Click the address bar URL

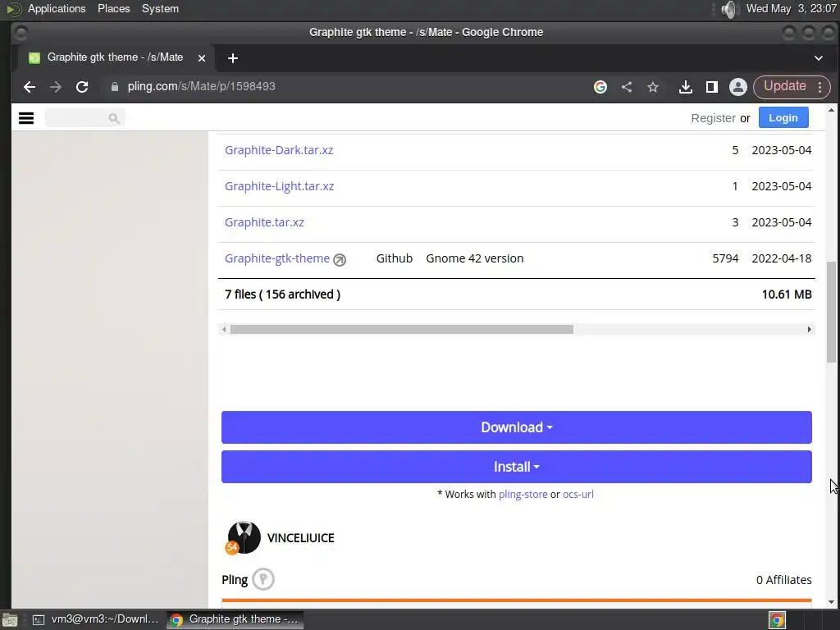coord(202,87)
